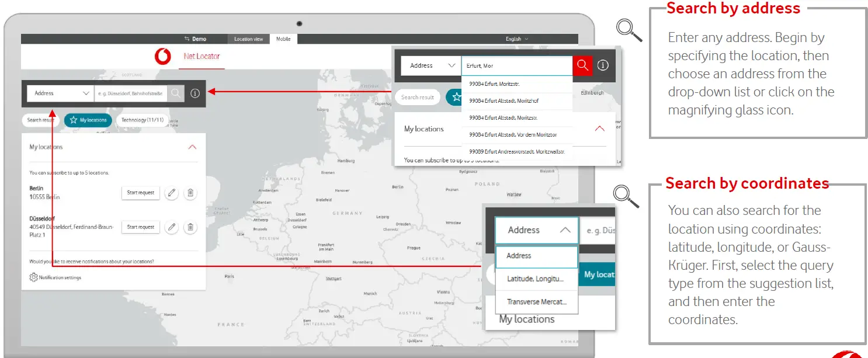This screenshot has height=358, width=868.
Task: Pick suggestion 99084 Erfurt Altstadt, Moritzhof
Action: click(504, 101)
